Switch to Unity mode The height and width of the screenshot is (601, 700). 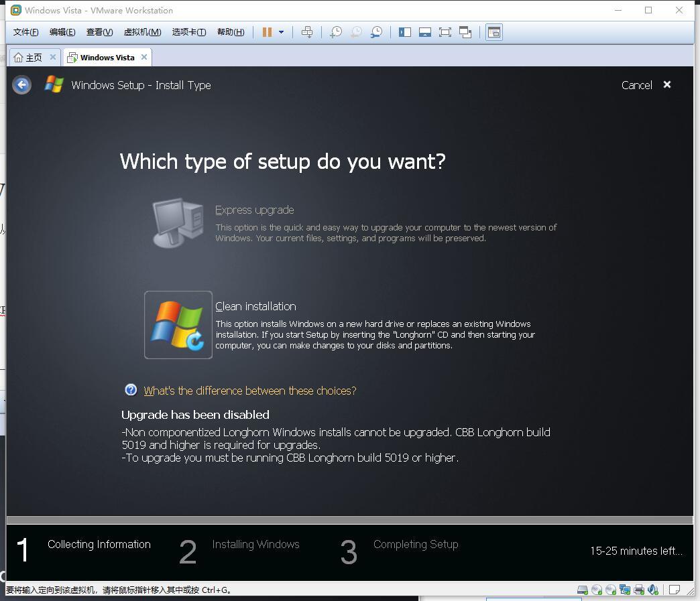(x=465, y=32)
